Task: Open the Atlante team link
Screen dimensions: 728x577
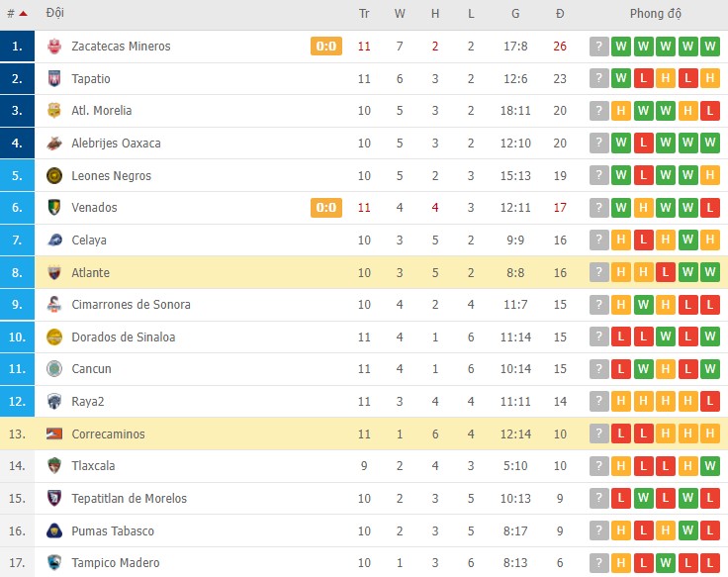Action: 90,273
